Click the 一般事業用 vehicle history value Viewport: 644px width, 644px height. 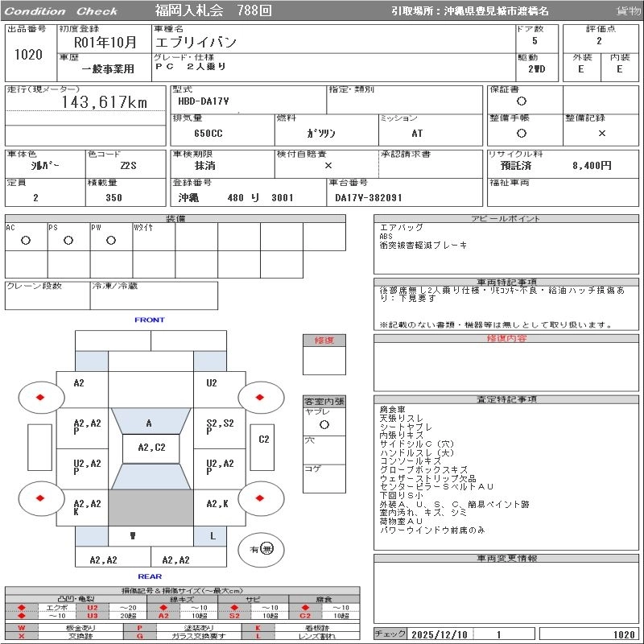pyautogui.click(x=108, y=68)
